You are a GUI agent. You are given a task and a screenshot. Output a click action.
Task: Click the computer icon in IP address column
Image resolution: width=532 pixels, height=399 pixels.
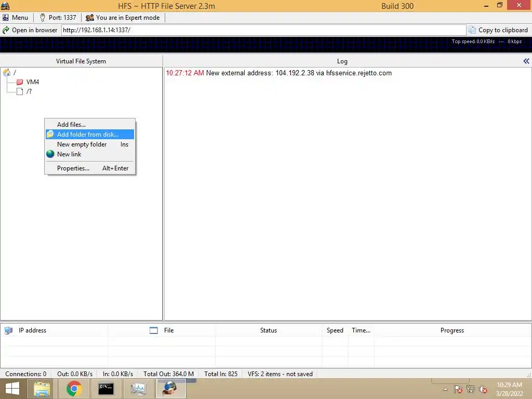pos(8,330)
